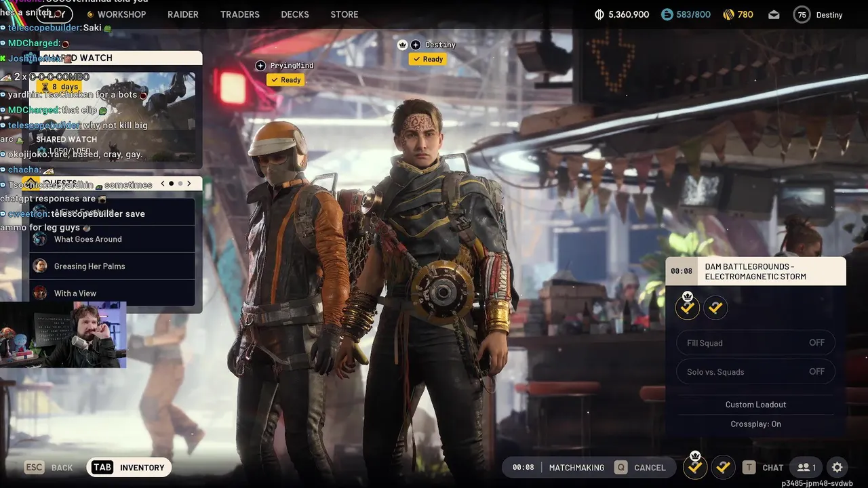
Task: Open the level 75 player badge
Action: pos(802,14)
